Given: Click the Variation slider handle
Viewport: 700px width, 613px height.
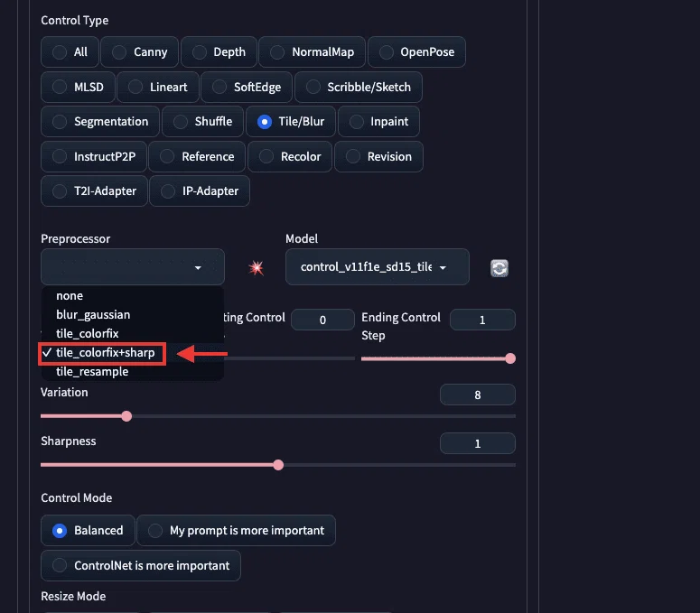Looking at the screenshot, I should [x=126, y=416].
